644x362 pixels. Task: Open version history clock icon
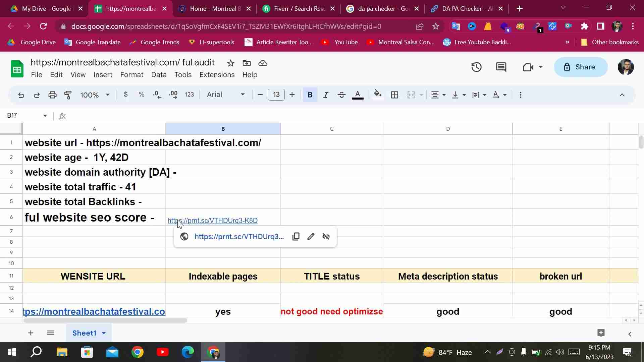pyautogui.click(x=476, y=67)
